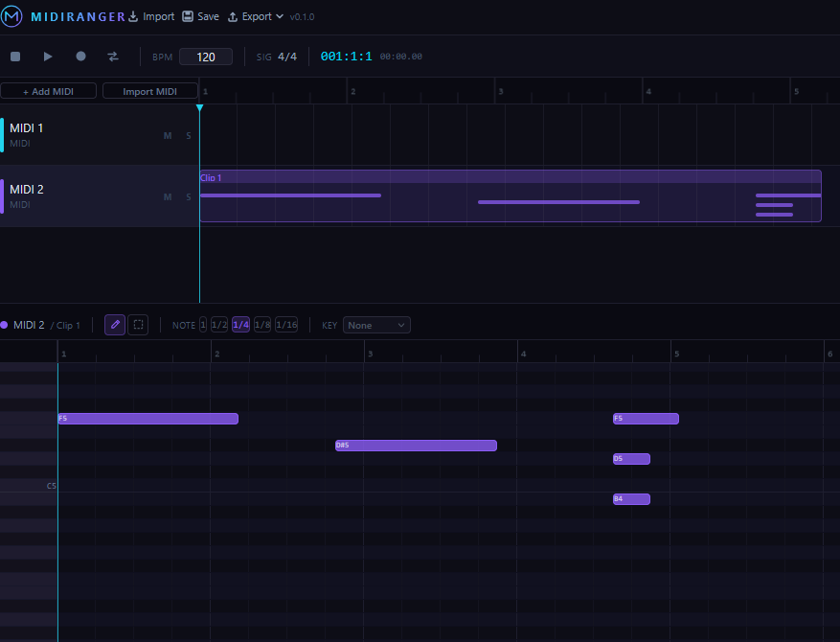
Task: Mute the MIDI 2 track
Action: pos(168,197)
